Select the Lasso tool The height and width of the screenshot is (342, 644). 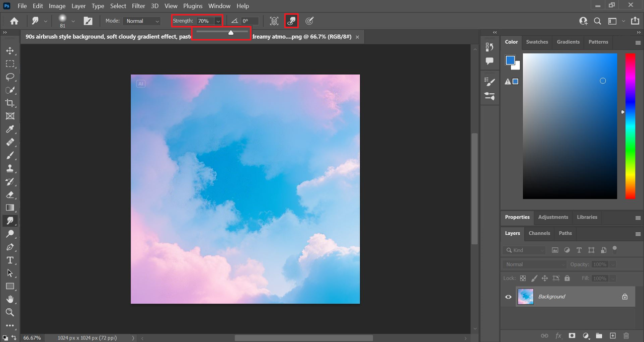pyautogui.click(x=10, y=77)
